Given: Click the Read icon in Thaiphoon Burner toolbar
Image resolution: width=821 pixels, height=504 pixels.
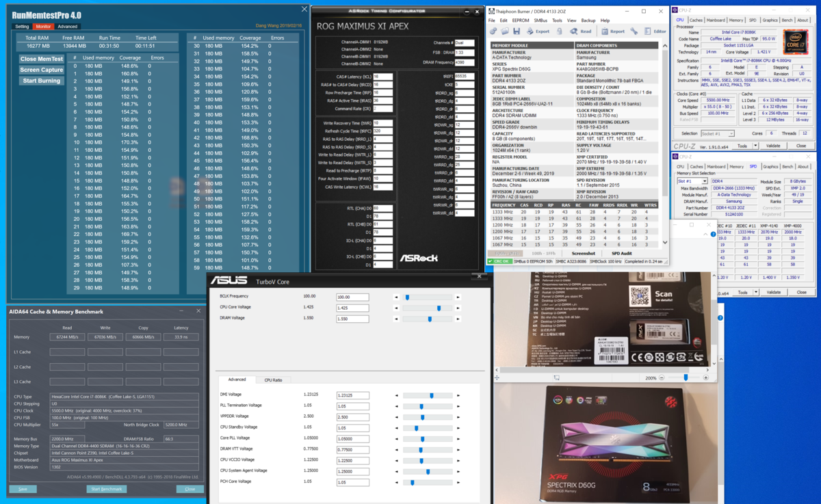Looking at the screenshot, I should point(581,31).
